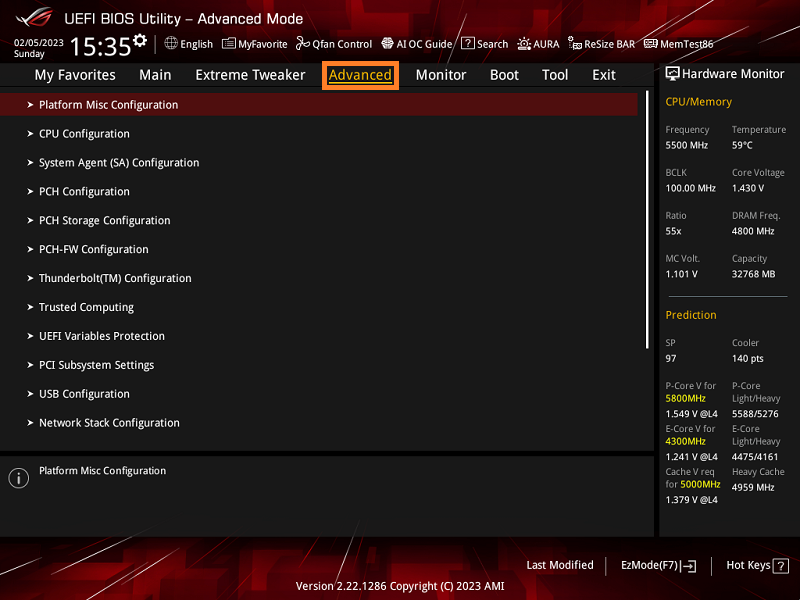Expand arrow beside PCH Configuration

click(x=30, y=191)
